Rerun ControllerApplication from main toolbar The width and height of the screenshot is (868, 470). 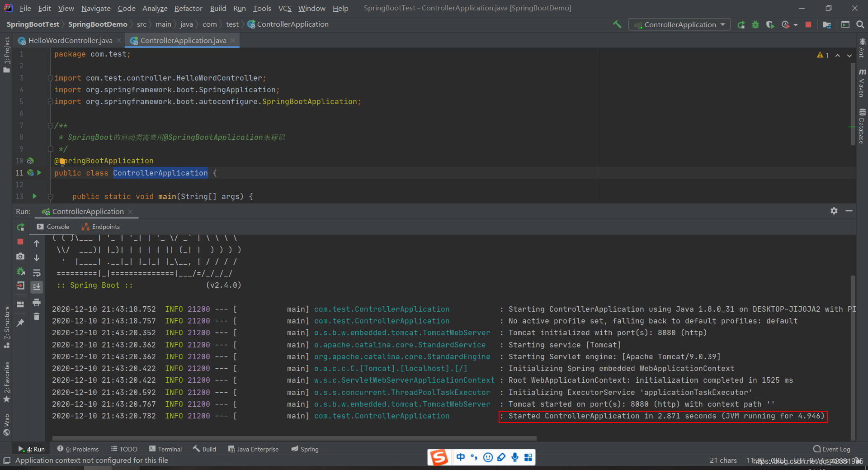tap(741, 24)
